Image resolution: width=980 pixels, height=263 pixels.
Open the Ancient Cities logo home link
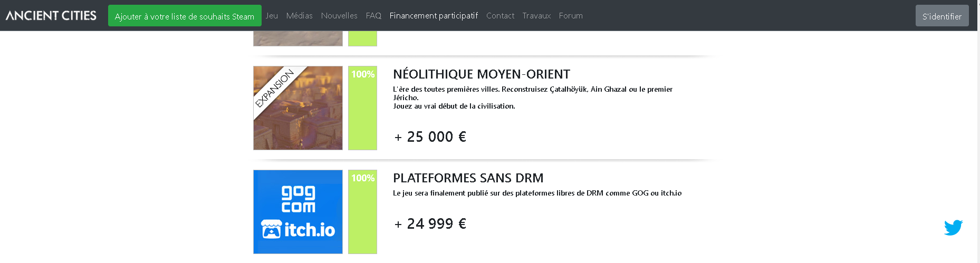click(x=51, y=15)
